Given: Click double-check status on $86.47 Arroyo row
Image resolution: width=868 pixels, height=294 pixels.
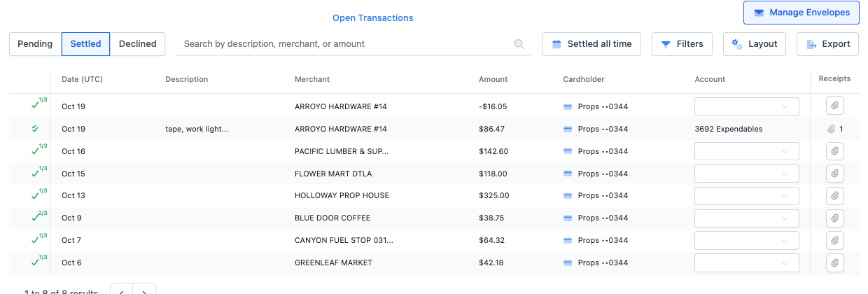Looking at the screenshot, I should tap(35, 129).
